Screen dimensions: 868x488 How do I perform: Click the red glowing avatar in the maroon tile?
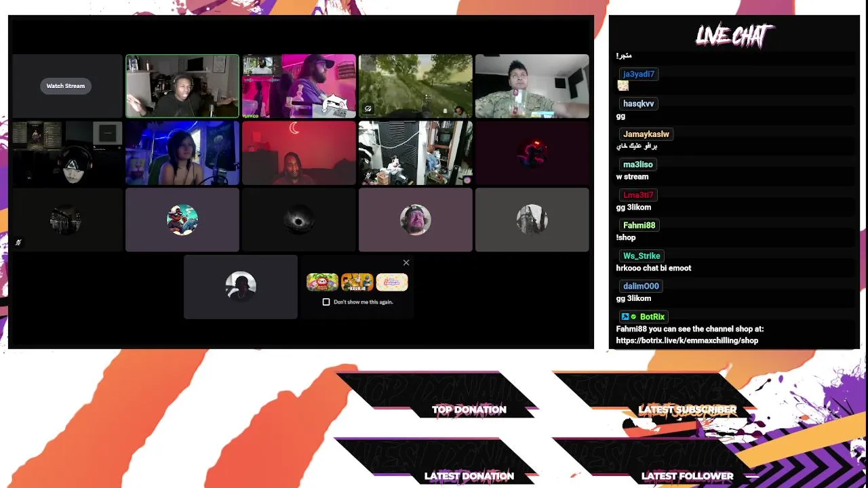(532, 153)
